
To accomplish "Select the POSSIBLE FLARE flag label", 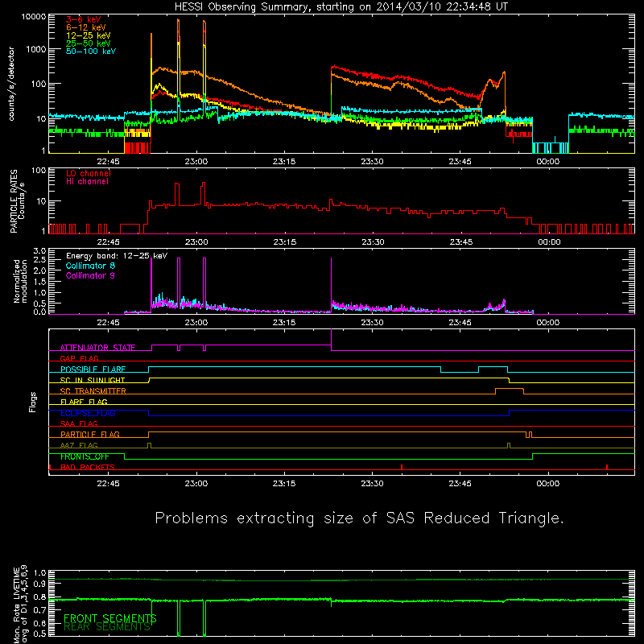I will point(93,369).
